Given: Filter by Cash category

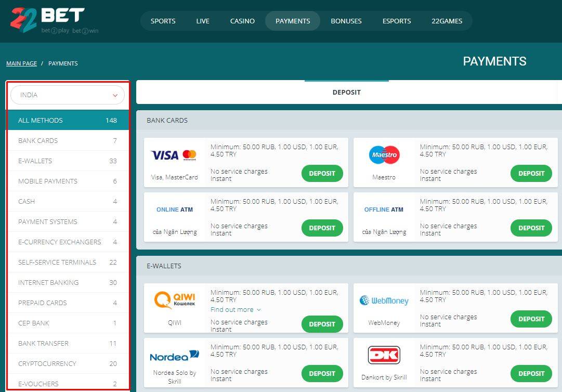Looking at the screenshot, I should (68, 201).
